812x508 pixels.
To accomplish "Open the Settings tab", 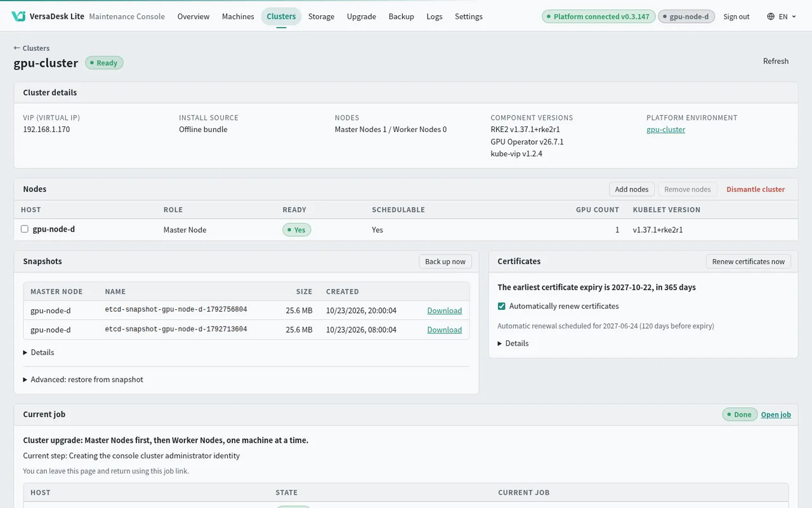I will [469, 17].
